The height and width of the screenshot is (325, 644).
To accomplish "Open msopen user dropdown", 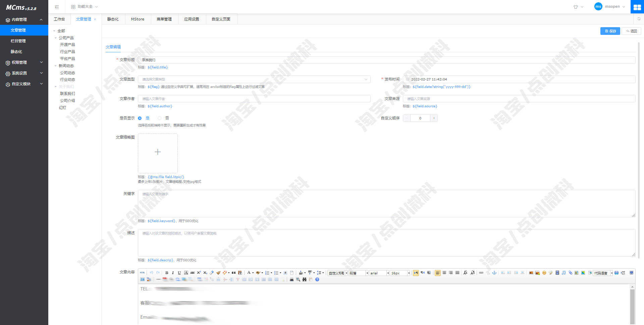I will 610,7.
